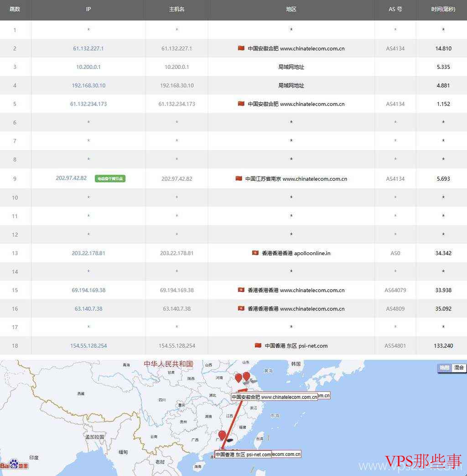Click the Baidu map logo
Screen dimensions: 467x476
tap(14, 465)
